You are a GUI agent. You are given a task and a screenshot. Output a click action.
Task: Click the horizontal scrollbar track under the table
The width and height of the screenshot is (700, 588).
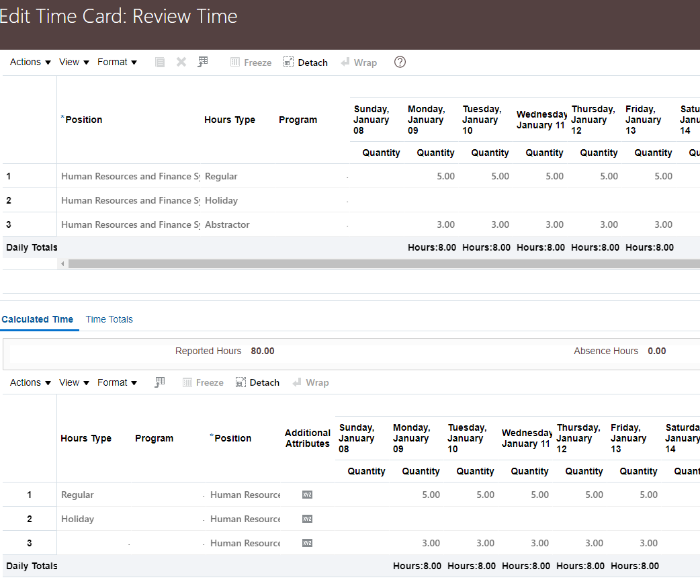point(376,263)
